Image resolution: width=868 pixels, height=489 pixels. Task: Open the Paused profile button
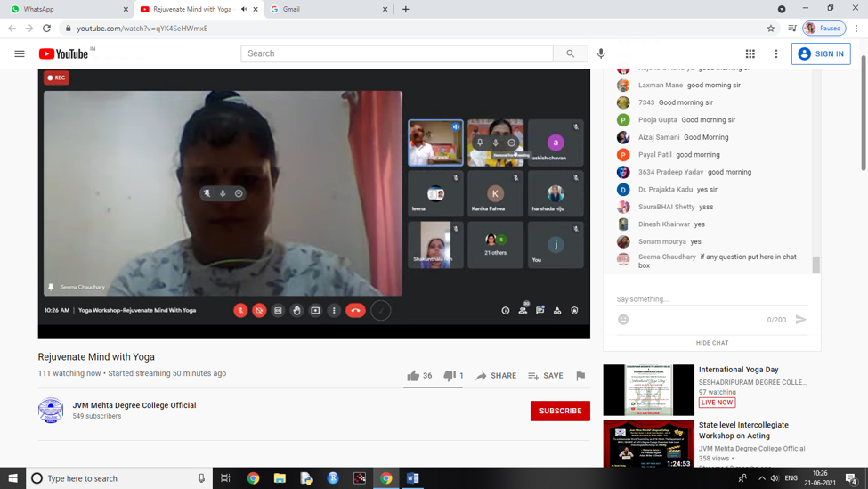[x=824, y=29]
